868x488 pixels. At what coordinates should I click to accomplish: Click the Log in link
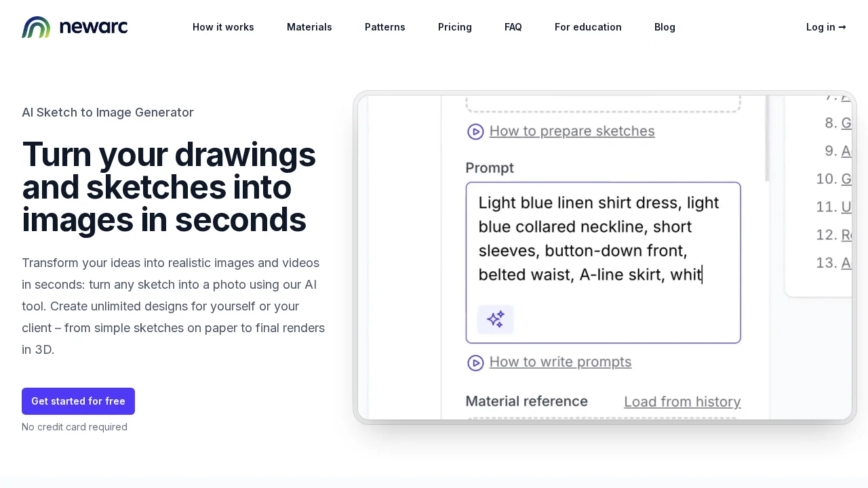pyautogui.click(x=821, y=27)
